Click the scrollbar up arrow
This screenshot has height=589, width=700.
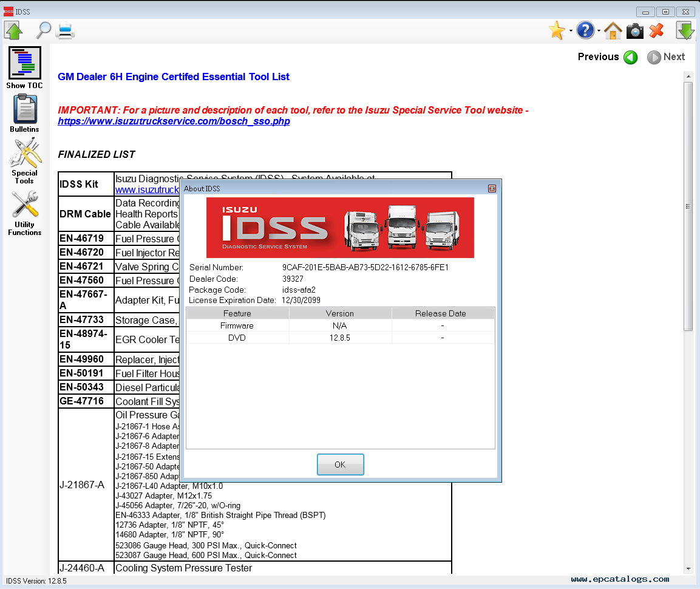688,77
